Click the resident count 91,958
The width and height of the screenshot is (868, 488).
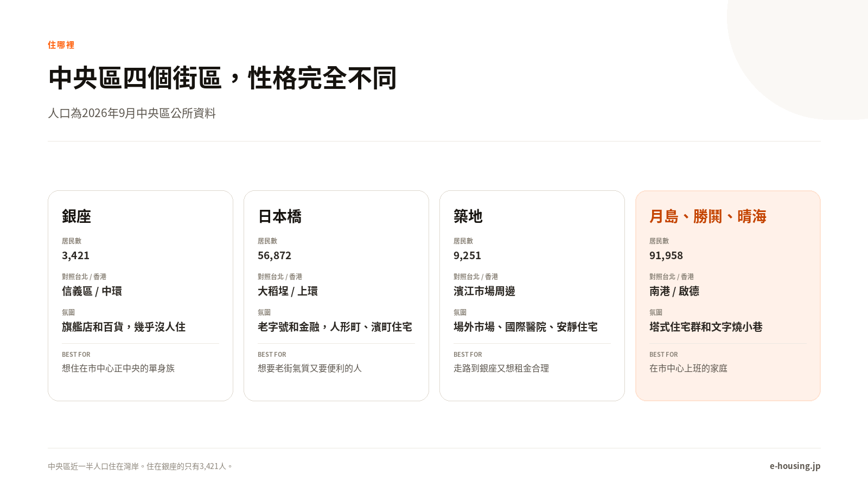tap(666, 255)
